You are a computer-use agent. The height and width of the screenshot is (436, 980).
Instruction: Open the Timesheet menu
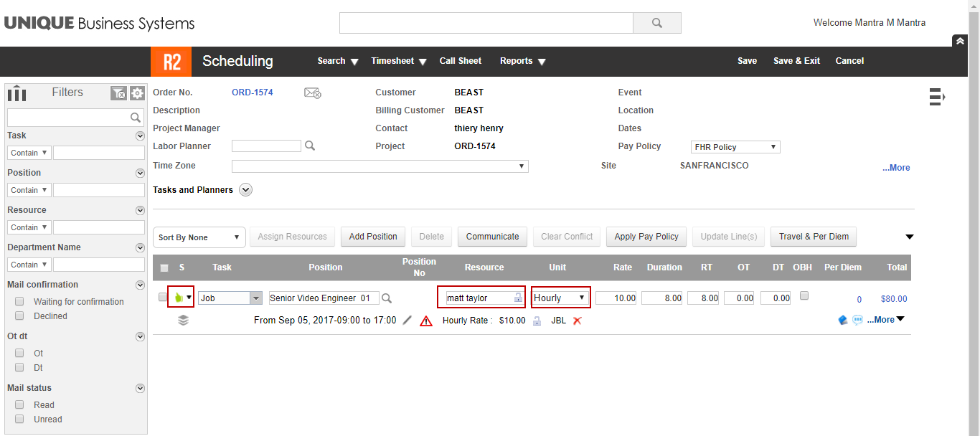coord(398,61)
